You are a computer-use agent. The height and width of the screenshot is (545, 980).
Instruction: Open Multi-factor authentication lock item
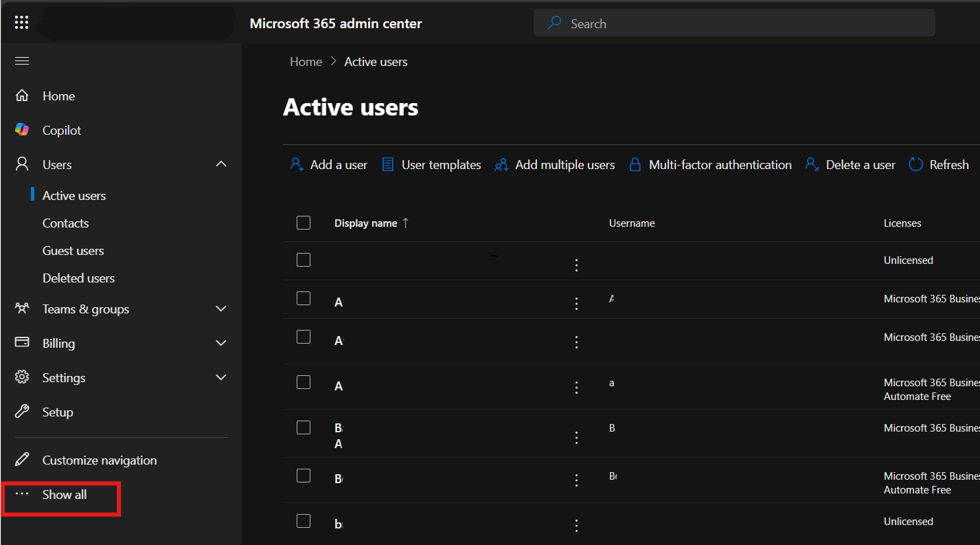pos(710,165)
